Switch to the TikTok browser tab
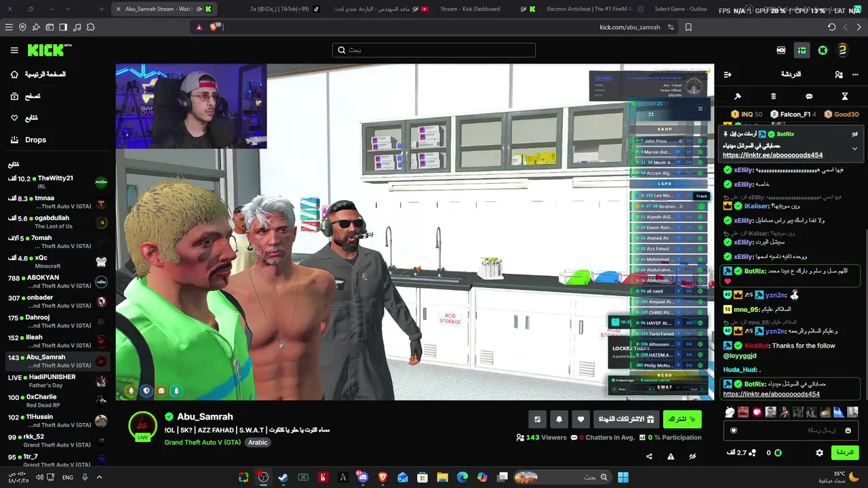The height and width of the screenshot is (488, 868). click(x=283, y=9)
